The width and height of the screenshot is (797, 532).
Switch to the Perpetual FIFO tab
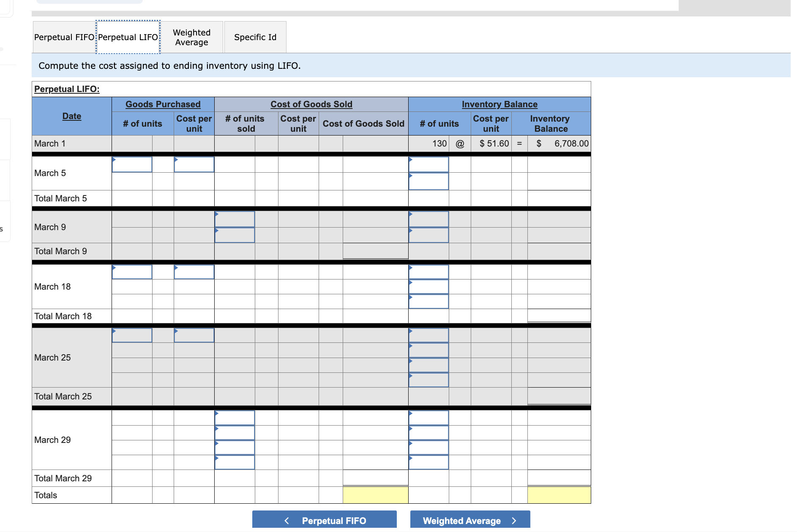point(64,37)
